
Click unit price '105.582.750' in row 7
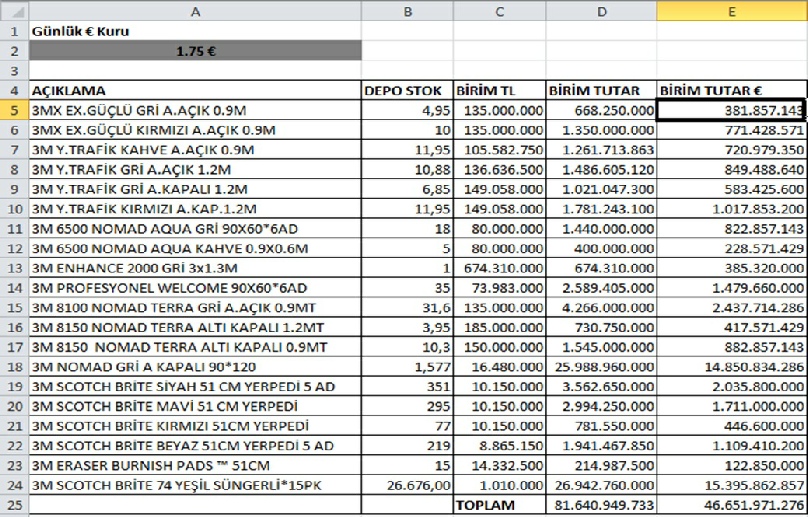(499, 150)
